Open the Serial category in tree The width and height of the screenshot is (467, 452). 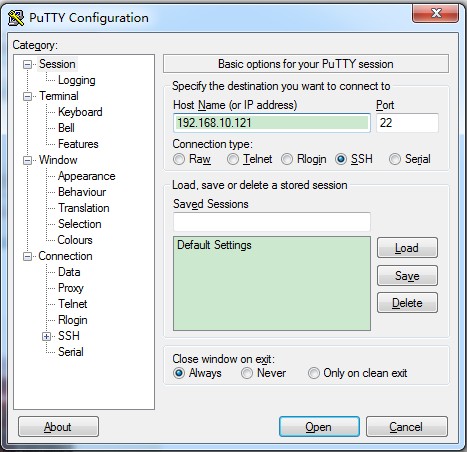(x=71, y=352)
